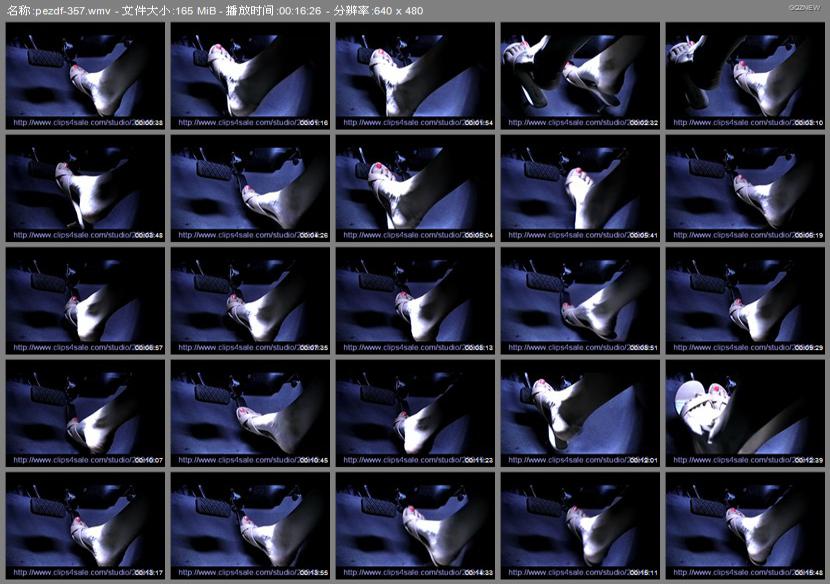This screenshot has width=830, height=584.
Task: Select the thumbnail at 00:06:57
Action: click(x=85, y=301)
